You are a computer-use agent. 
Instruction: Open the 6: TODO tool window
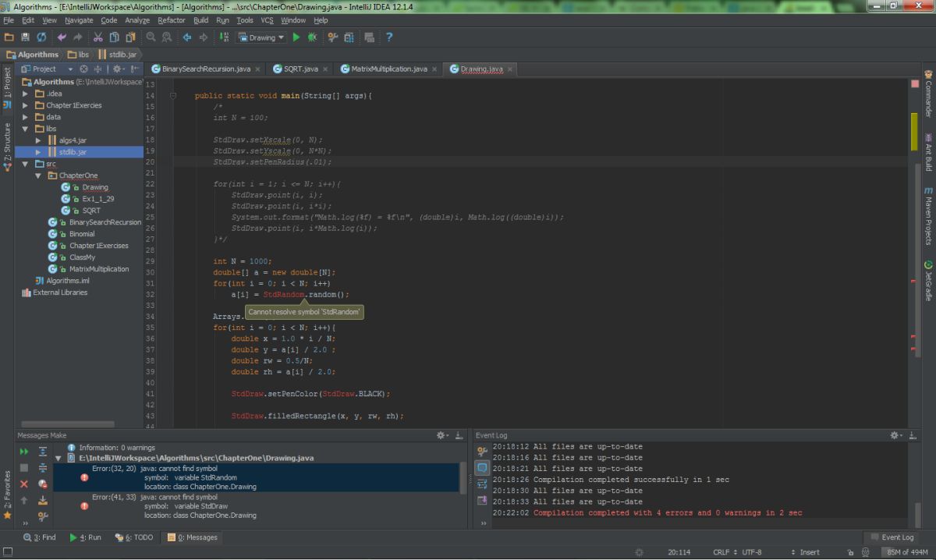pyautogui.click(x=134, y=537)
